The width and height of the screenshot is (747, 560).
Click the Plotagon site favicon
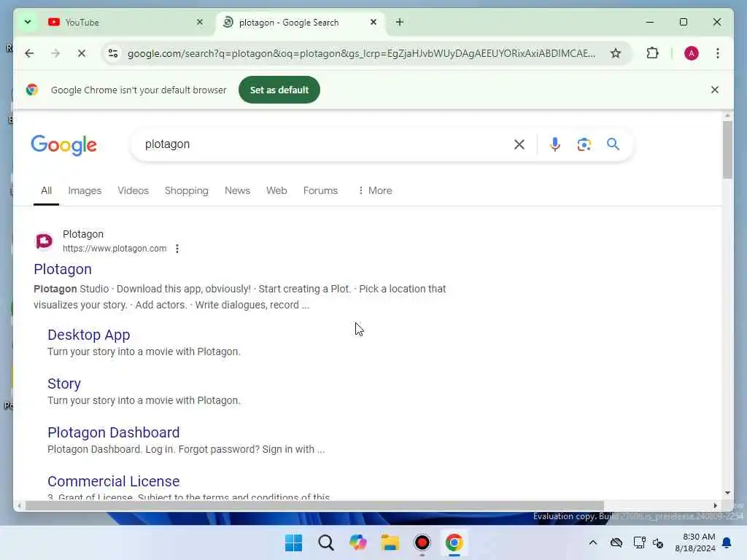click(44, 241)
